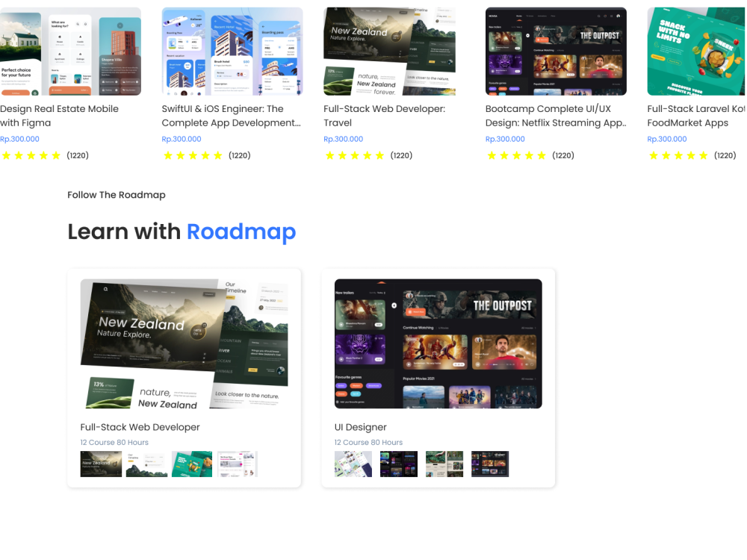Select second dark thumbnail in UI Designer roadmap
The image size is (747, 560).
[x=399, y=464]
